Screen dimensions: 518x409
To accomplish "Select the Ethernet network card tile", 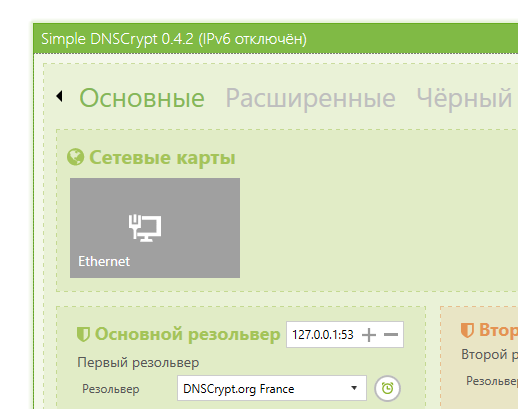I will click(x=155, y=228).
